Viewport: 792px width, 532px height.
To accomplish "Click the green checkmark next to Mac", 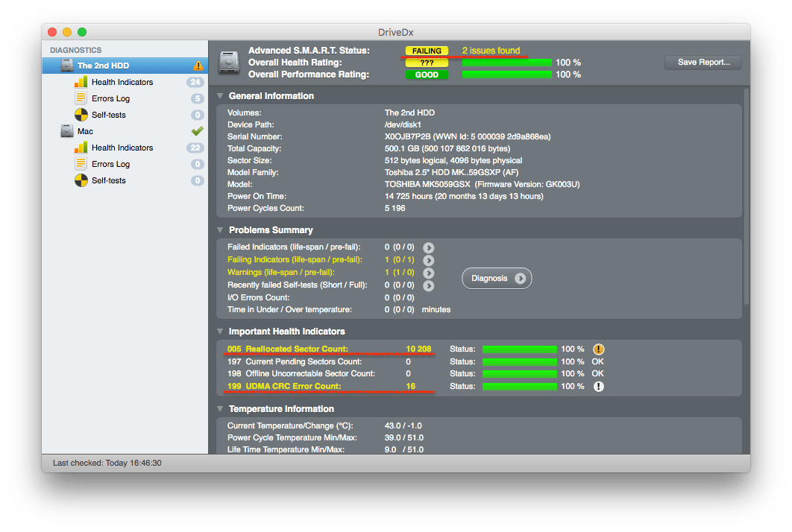I will (x=197, y=131).
